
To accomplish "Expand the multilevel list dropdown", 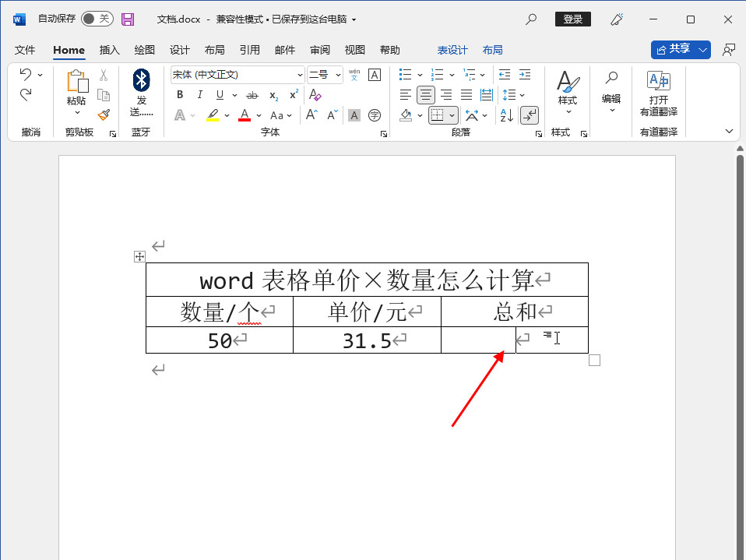I will [483, 76].
